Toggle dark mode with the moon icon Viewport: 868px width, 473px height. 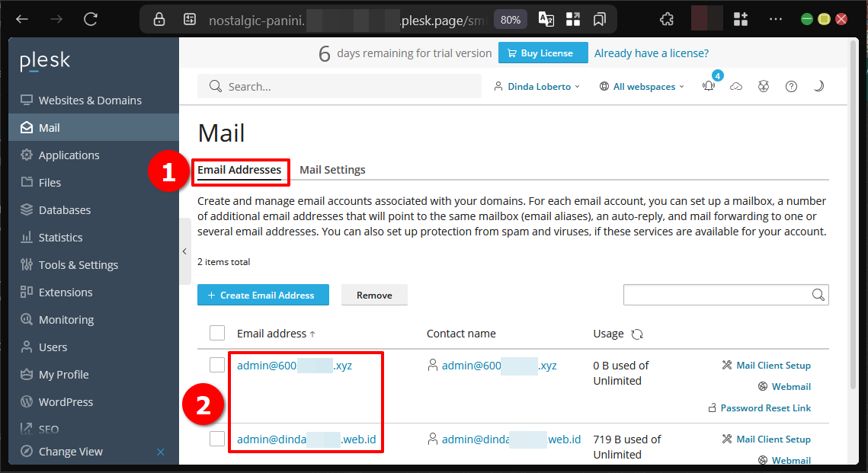pyautogui.click(x=818, y=86)
